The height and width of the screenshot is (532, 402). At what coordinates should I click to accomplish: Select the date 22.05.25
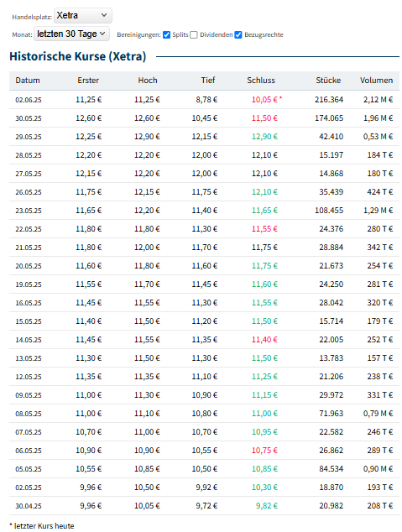[x=29, y=229]
